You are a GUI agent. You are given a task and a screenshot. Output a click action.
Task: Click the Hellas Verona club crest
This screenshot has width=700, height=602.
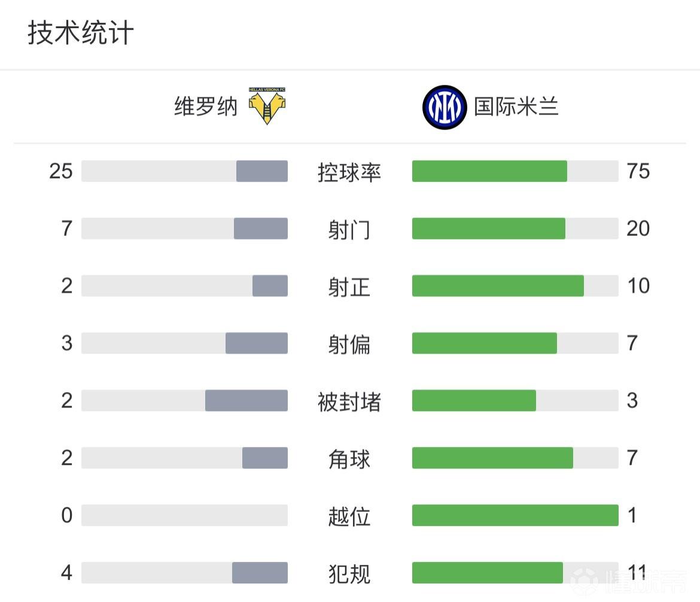[x=267, y=107]
